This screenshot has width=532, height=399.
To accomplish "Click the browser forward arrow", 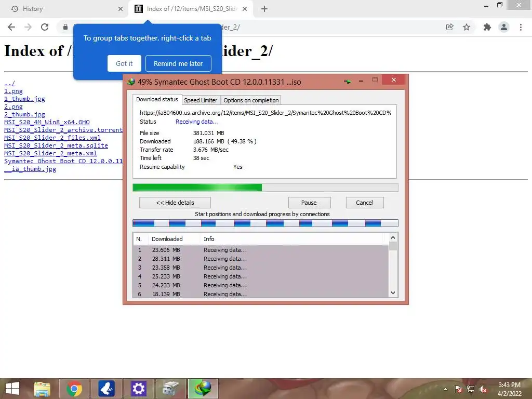I will tap(28, 27).
